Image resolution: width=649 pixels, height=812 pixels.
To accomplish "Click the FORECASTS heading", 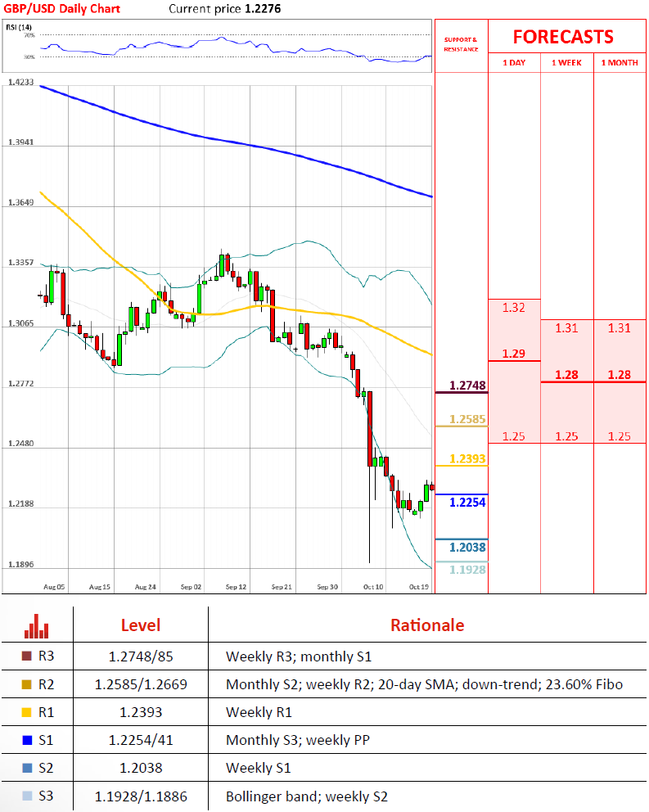I will tap(563, 37).
